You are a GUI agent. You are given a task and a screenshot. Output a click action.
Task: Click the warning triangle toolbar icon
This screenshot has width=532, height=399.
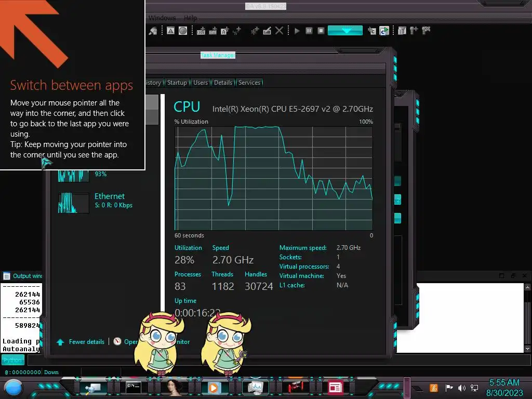[170, 31]
